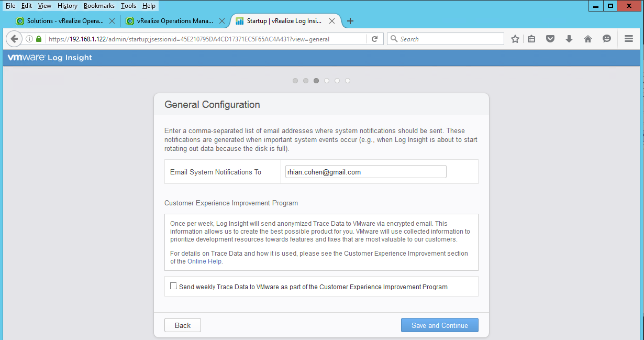Click the General Configuration heading
Viewport: 644px width, 340px height.
pyautogui.click(x=212, y=105)
